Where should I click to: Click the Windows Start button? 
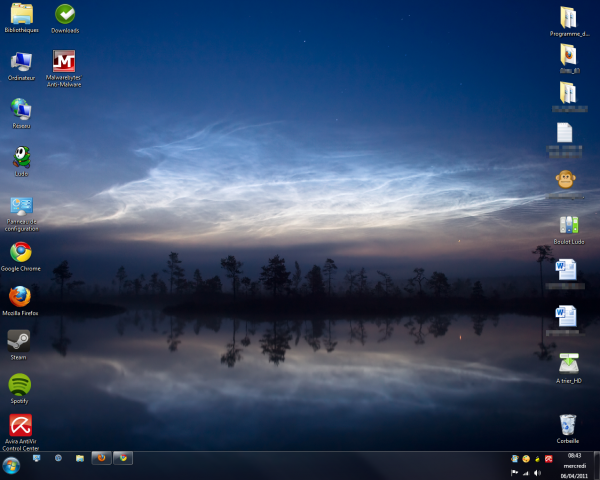coord(12,466)
